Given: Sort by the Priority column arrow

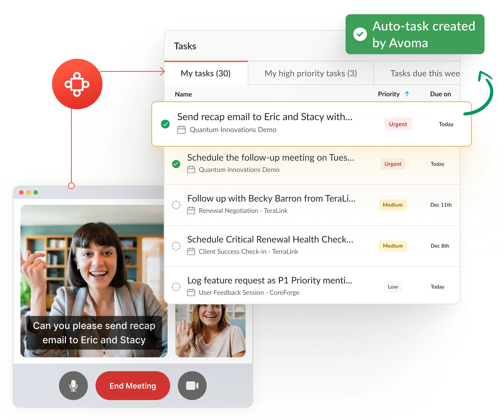Looking at the screenshot, I should (x=407, y=94).
